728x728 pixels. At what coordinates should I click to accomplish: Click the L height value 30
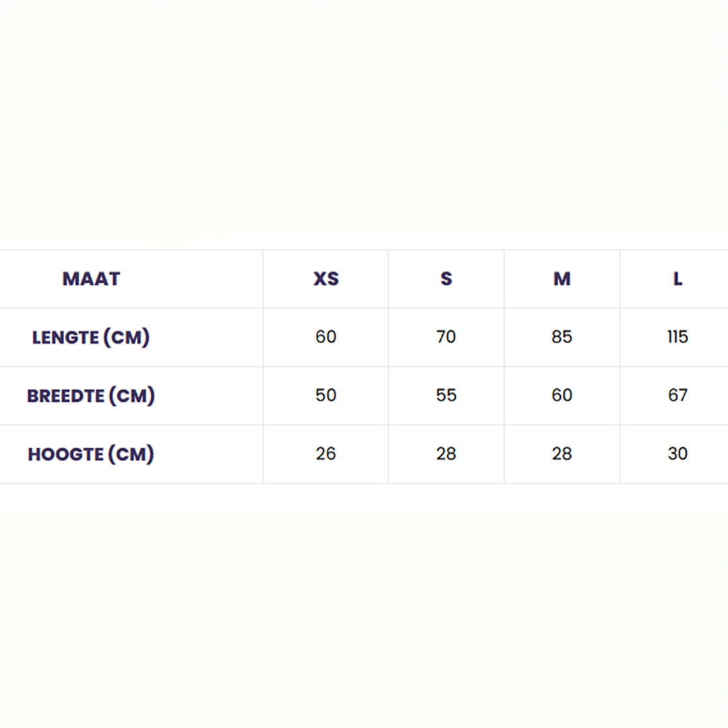[677, 454]
